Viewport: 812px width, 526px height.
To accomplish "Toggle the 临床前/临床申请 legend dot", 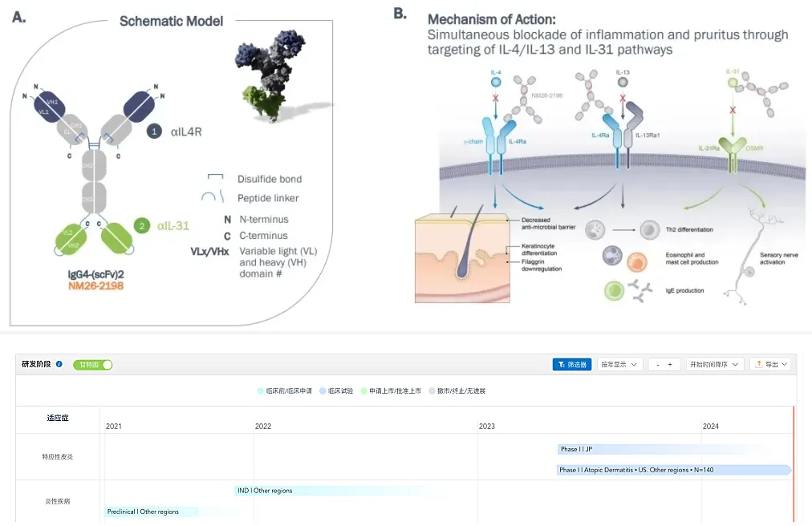I will click(x=261, y=390).
